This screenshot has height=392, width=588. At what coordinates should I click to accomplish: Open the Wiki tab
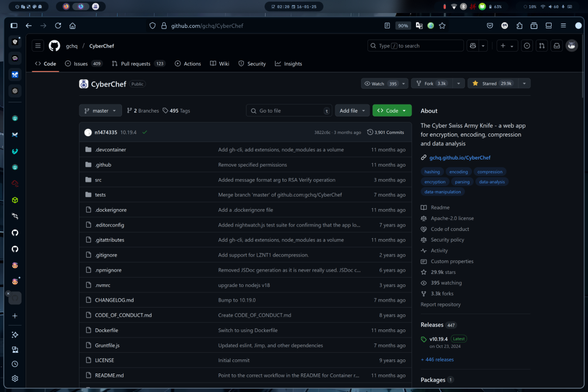pos(220,64)
